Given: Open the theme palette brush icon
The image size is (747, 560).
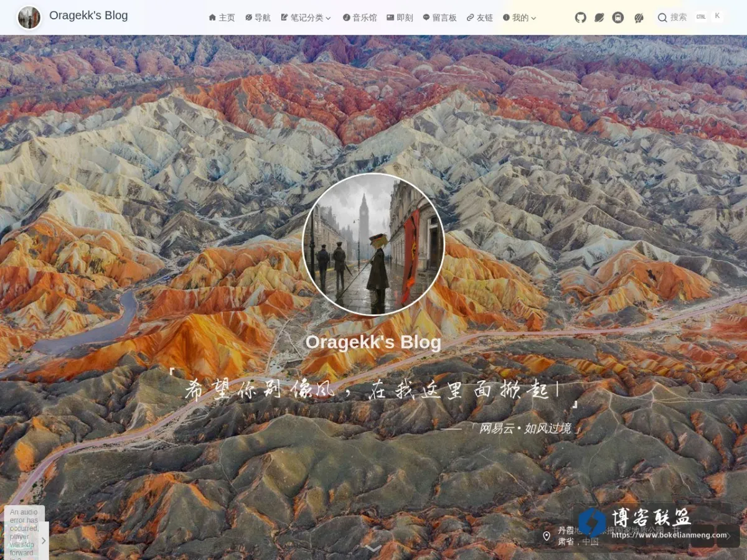Looking at the screenshot, I should coord(639,17).
